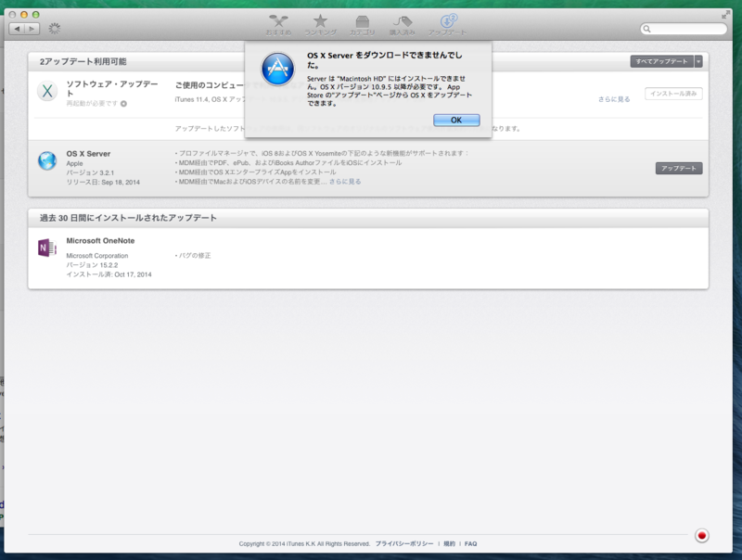This screenshot has height=560, width=742.
Task: Open the Purchased (購入済み) toolbar tab
Action: pos(403,26)
